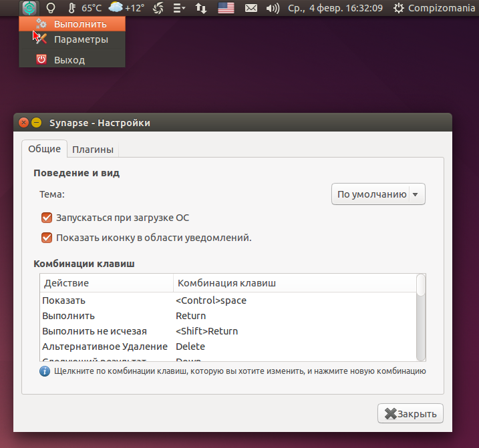Image resolution: width=479 pixels, height=448 pixels.
Task: Click the shortcuts list vertical scrollbar
Action: [x=421, y=318]
